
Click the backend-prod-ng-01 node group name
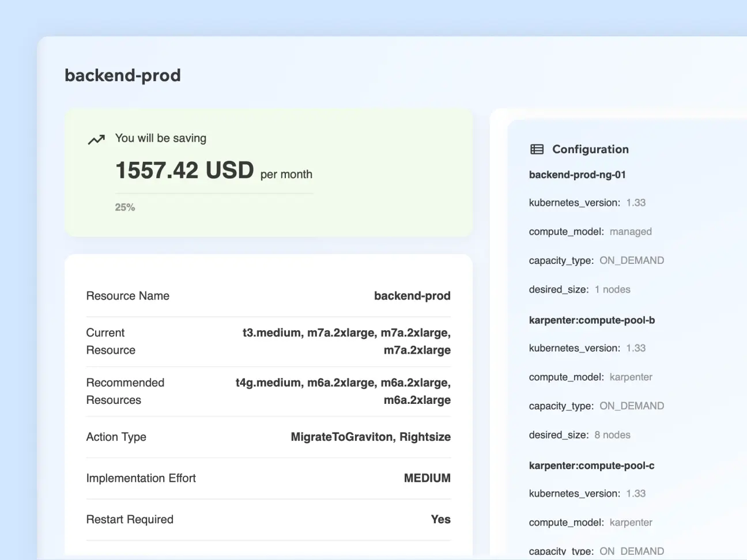(578, 175)
